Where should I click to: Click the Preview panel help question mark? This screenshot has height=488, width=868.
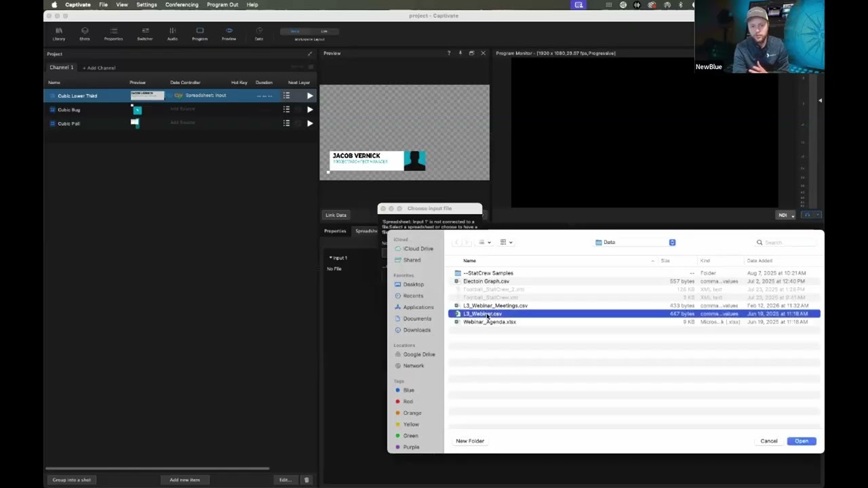point(448,53)
